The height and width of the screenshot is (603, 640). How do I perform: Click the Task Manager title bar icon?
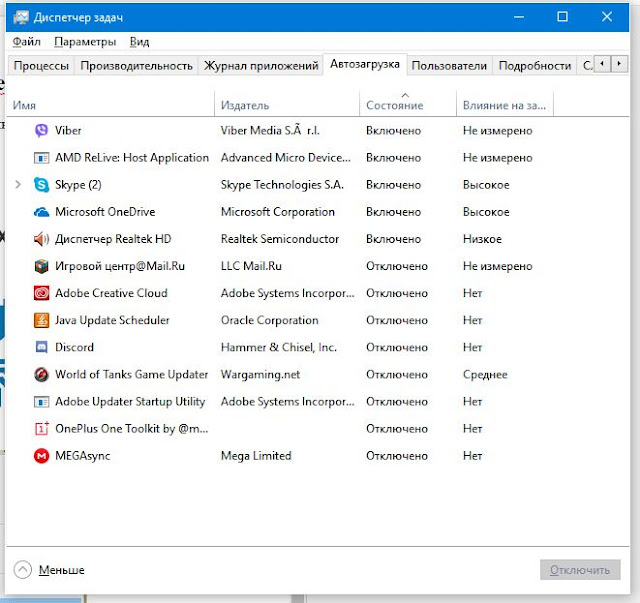(20, 18)
